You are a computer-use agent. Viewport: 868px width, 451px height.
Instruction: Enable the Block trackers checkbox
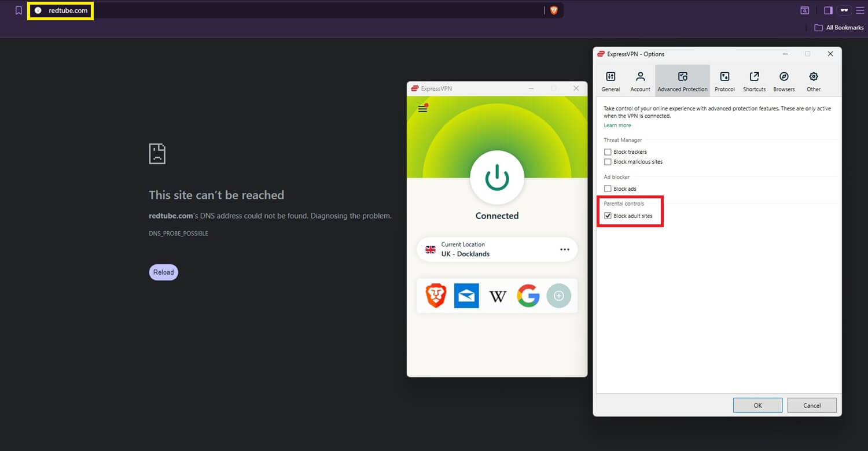608,151
